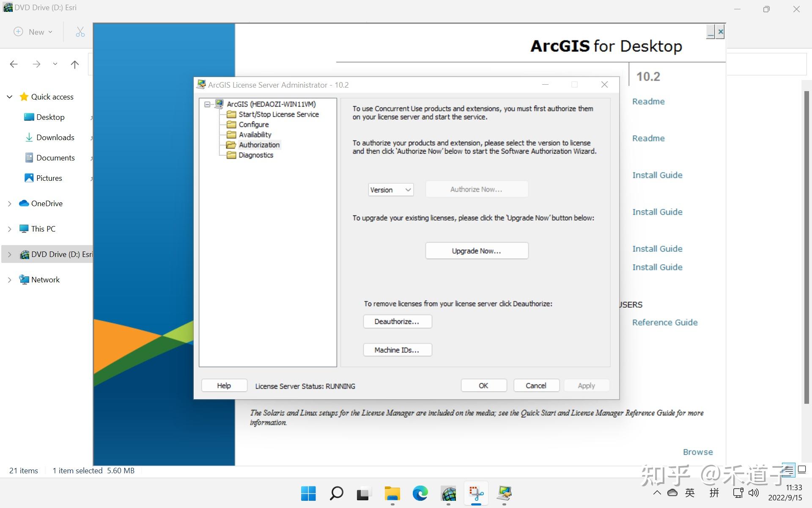Switch to large icons view in File Explorer
This screenshot has height=508, width=812.
click(801, 469)
